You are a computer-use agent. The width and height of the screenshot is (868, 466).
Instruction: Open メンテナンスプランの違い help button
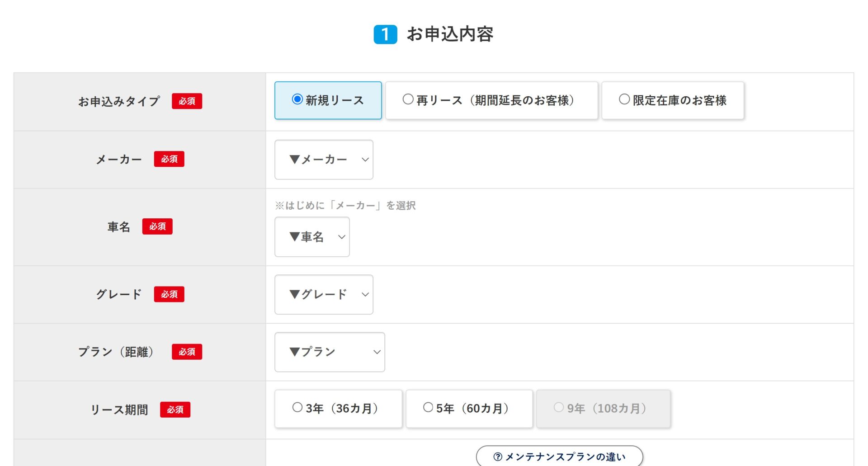(x=559, y=456)
